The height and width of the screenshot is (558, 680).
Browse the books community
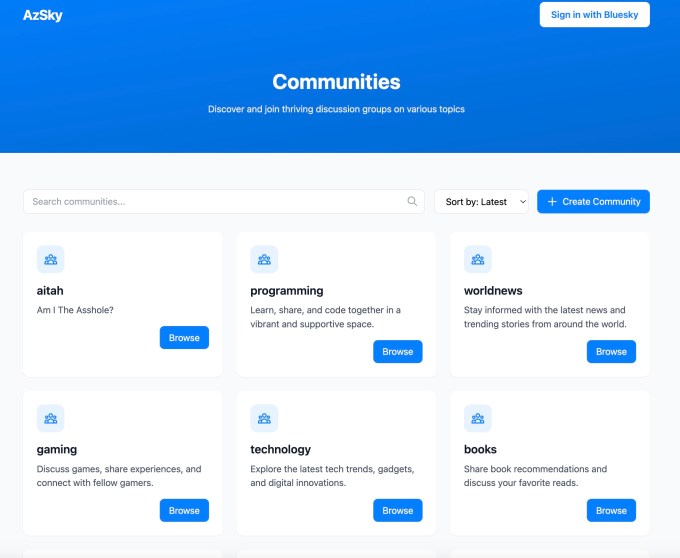pos(611,510)
